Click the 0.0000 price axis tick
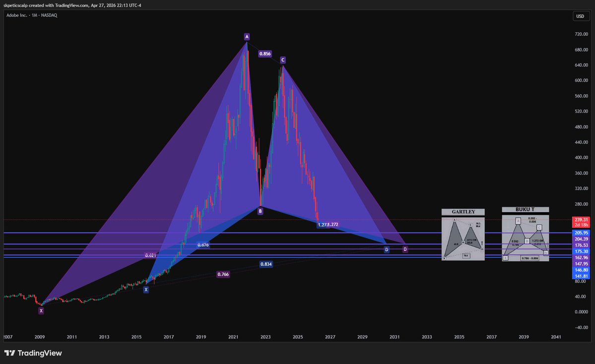This screenshot has height=364, width=595. click(x=581, y=311)
